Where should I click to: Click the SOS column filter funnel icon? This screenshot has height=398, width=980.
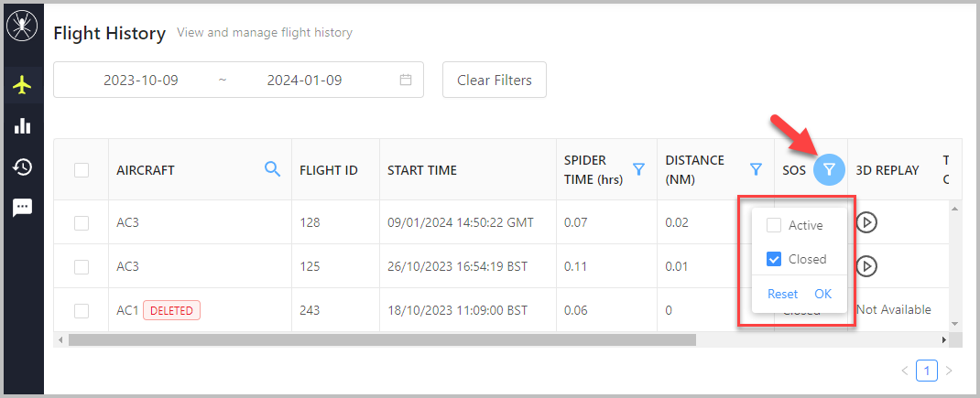tap(829, 169)
